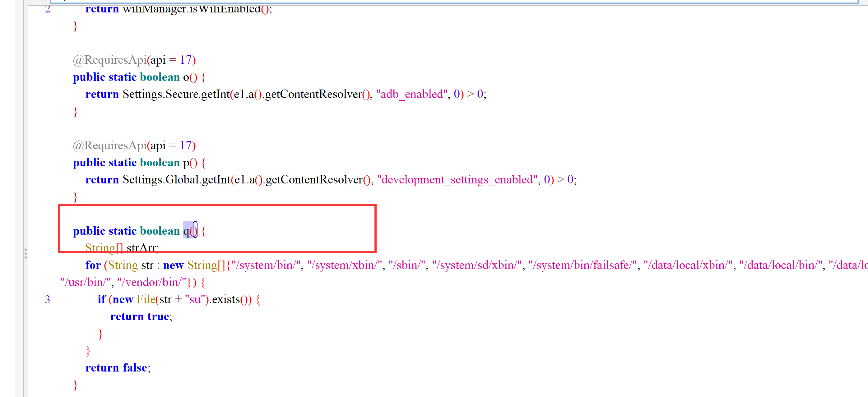Click the "/data/local/bin/" path string
The height and width of the screenshot is (397, 868).
[781, 265]
